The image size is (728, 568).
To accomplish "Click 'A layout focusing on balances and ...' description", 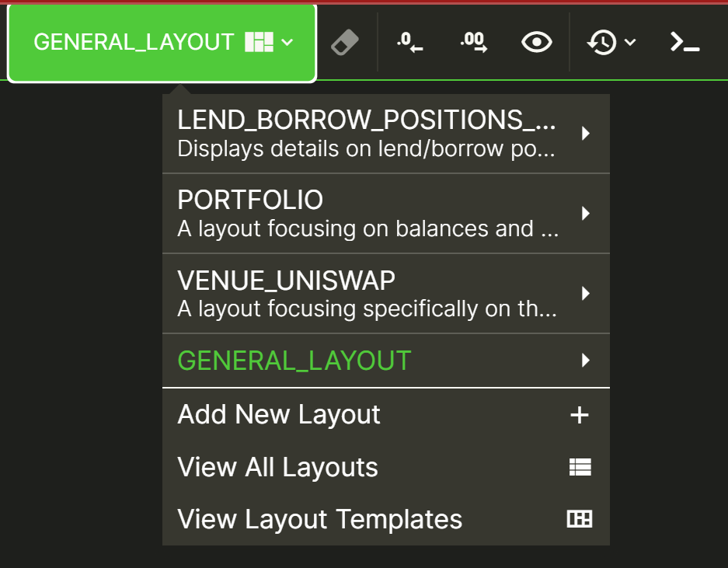I will (x=368, y=229).
